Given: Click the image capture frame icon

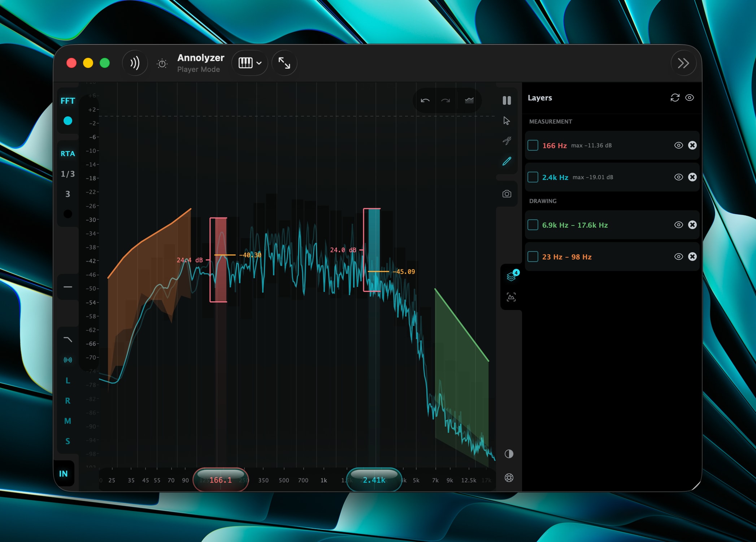Looking at the screenshot, I should (x=511, y=297).
